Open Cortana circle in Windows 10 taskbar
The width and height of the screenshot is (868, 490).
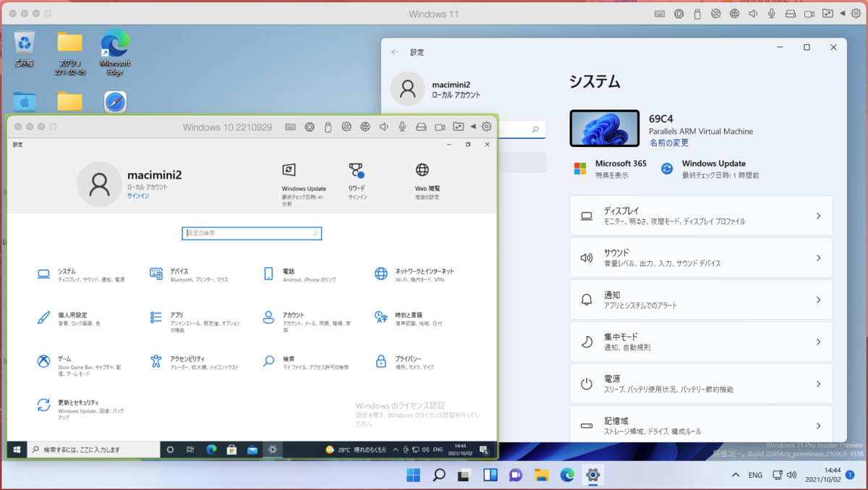(x=171, y=449)
